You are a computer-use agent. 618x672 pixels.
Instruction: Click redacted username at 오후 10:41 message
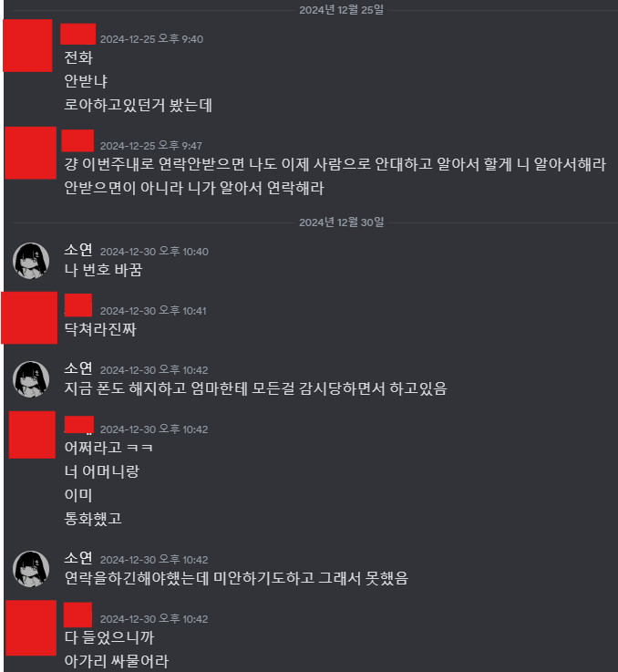pos(78,305)
